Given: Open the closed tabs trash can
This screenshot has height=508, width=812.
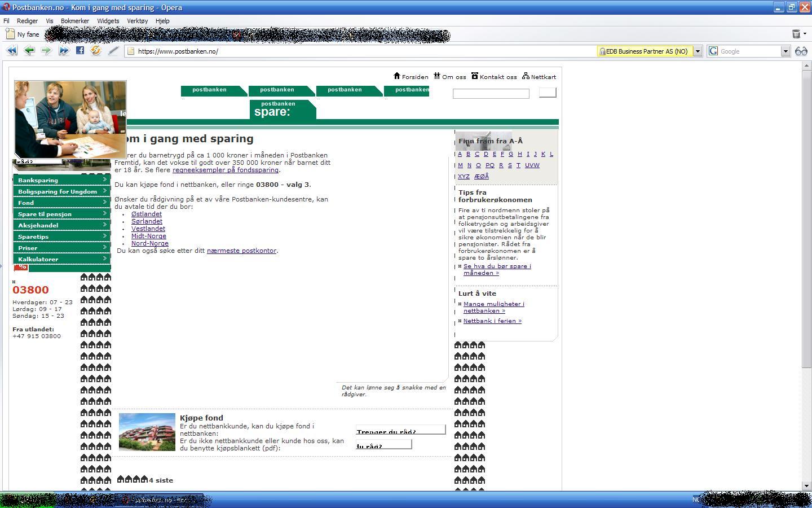Looking at the screenshot, I should point(796,34).
